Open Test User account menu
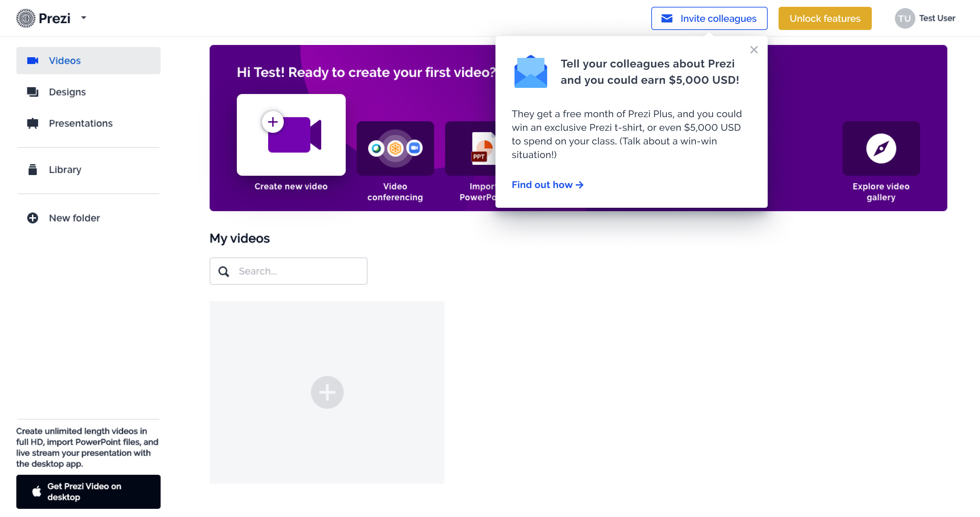980x517 pixels. [937, 18]
